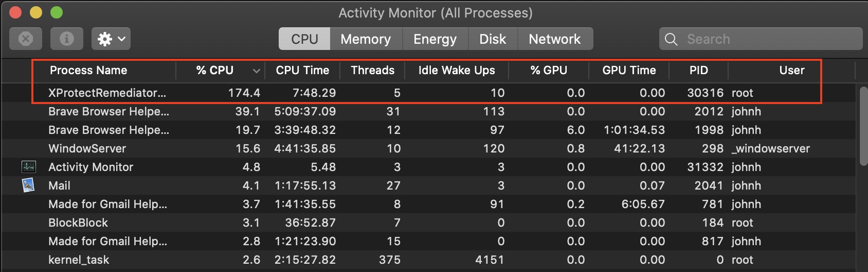Open the process Inspect info icon
868x272 pixels.
[x=67, y=39]
